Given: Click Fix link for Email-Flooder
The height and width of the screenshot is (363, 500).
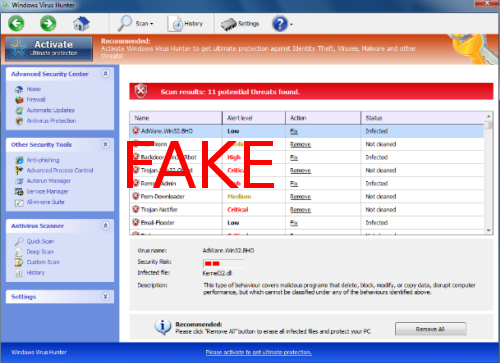Looking at the screenshot, I should pos(294,223).
